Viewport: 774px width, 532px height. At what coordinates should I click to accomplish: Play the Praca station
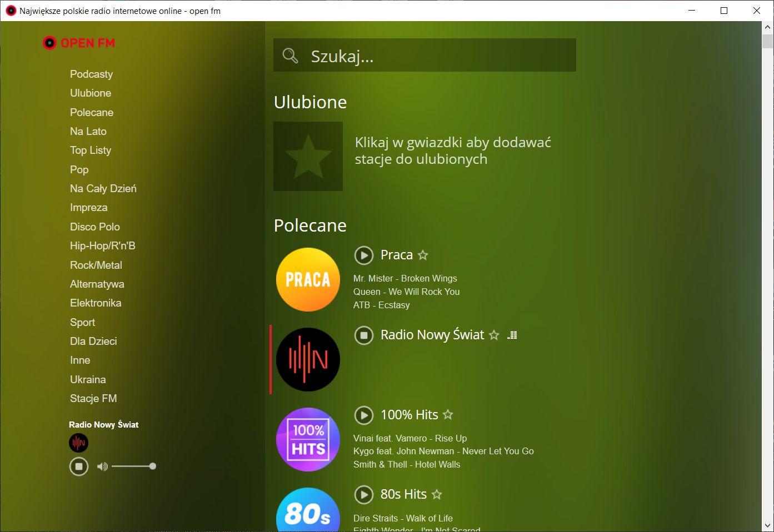(364, 255)
